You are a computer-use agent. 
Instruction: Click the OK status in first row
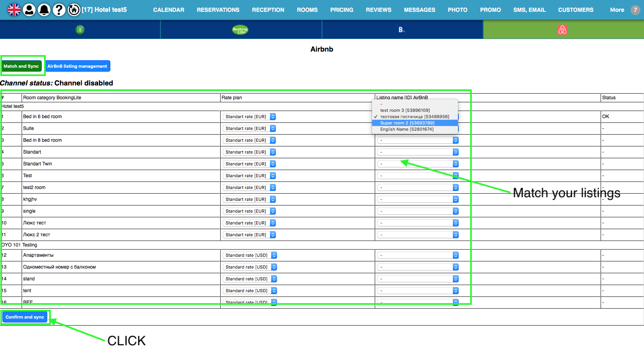point(606,117)
